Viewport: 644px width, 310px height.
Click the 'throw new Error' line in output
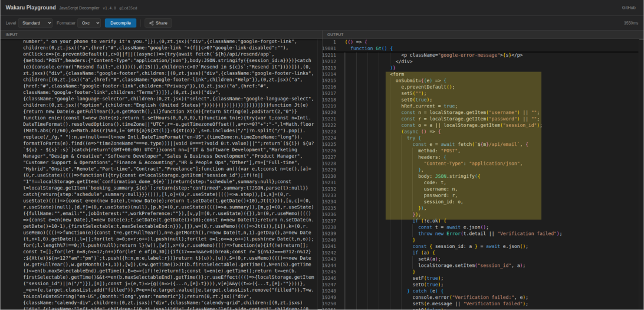coord(490,233)
